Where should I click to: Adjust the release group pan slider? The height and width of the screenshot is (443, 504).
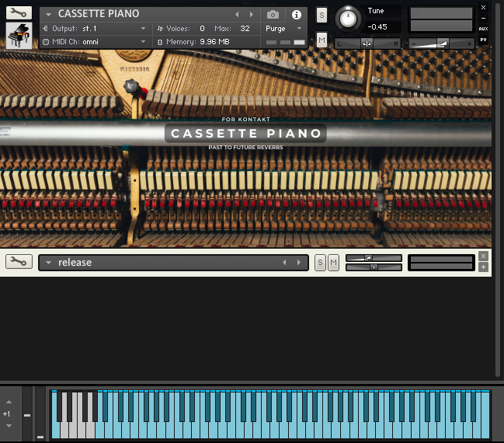(374, 267)
